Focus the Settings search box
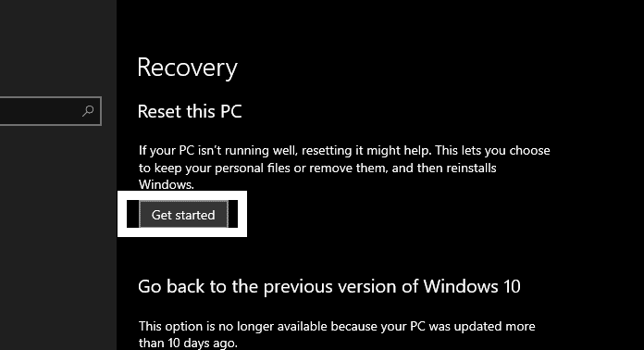The image size is (644, 350). (50, 111)
